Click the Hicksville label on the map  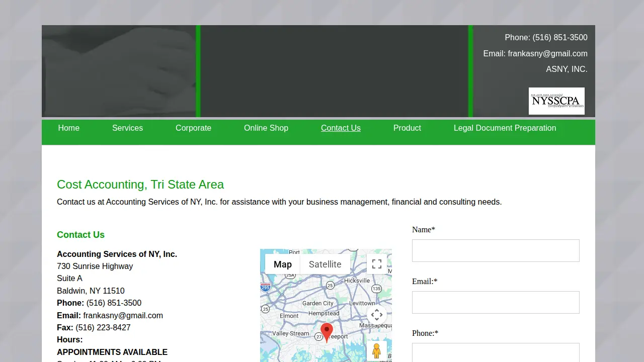[357, 281]
